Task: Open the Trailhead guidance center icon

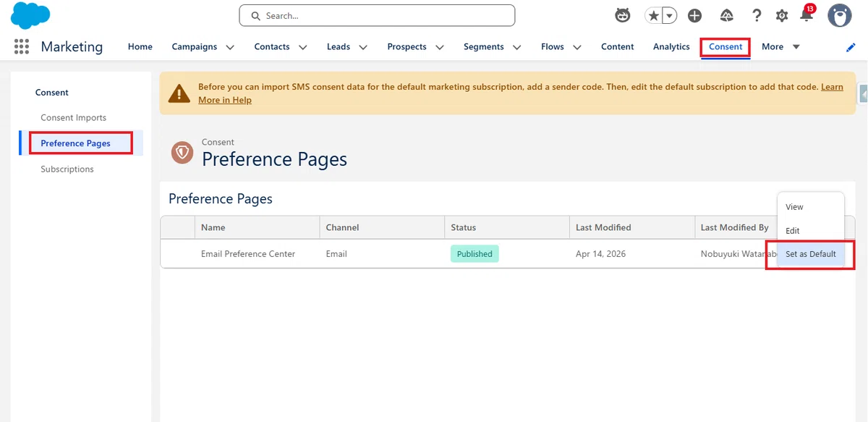Action: pos(726,15)
